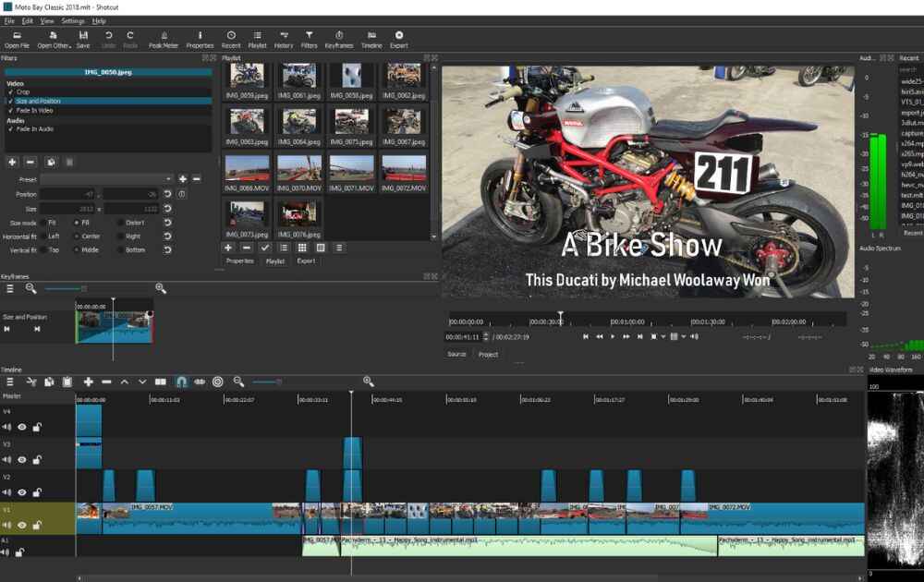
Task: Switch to the Project player tab
Action: [x=488, y=355]
